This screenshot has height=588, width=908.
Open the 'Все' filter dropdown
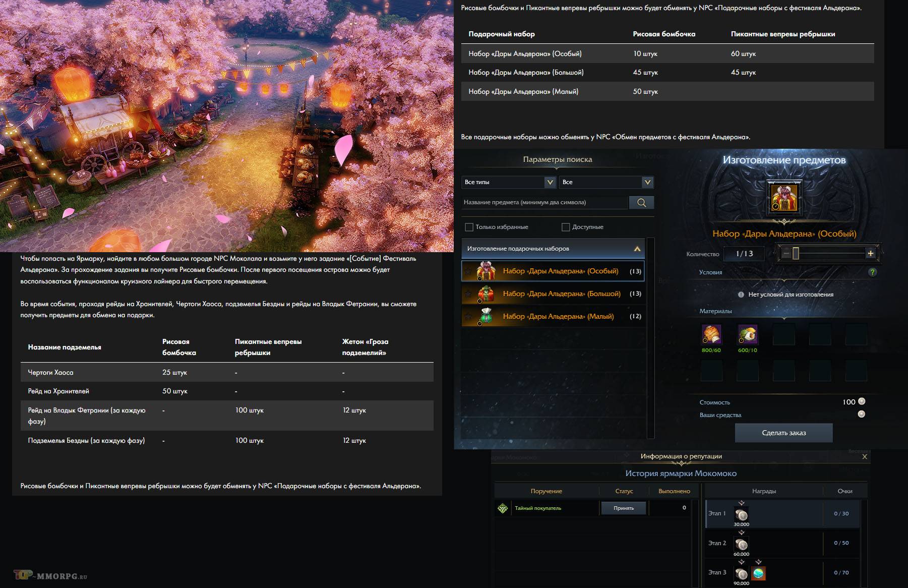607,182
